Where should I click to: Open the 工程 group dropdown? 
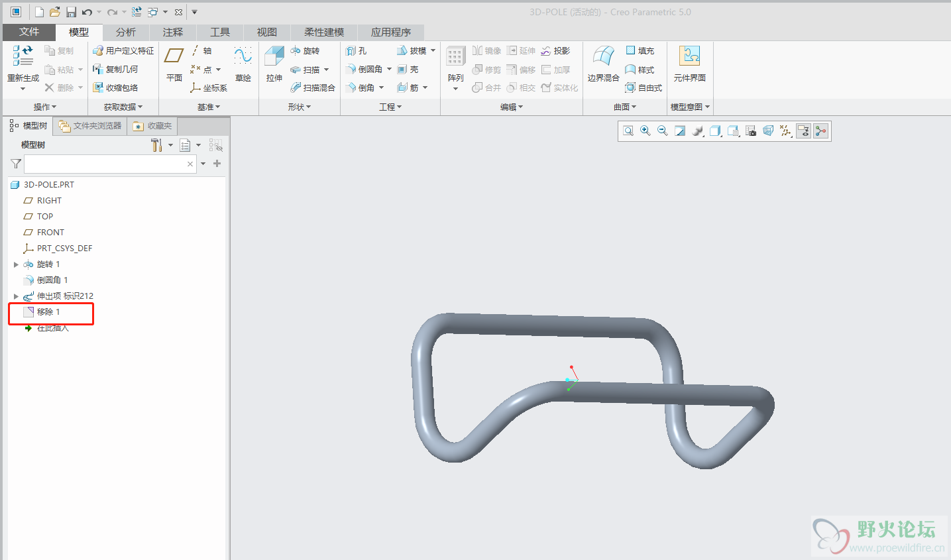pyautogui.click(x=390, y=107)
